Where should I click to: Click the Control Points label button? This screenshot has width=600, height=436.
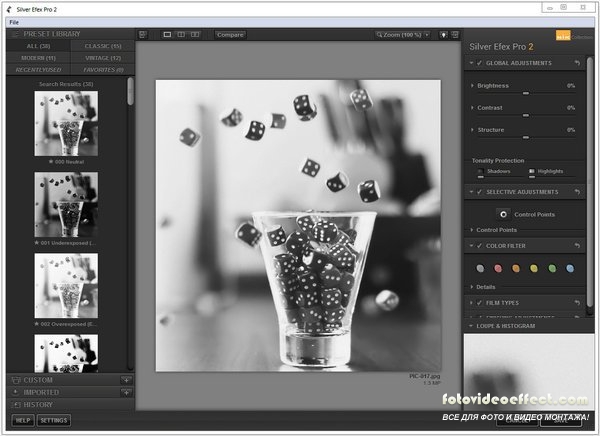point(535,214)
